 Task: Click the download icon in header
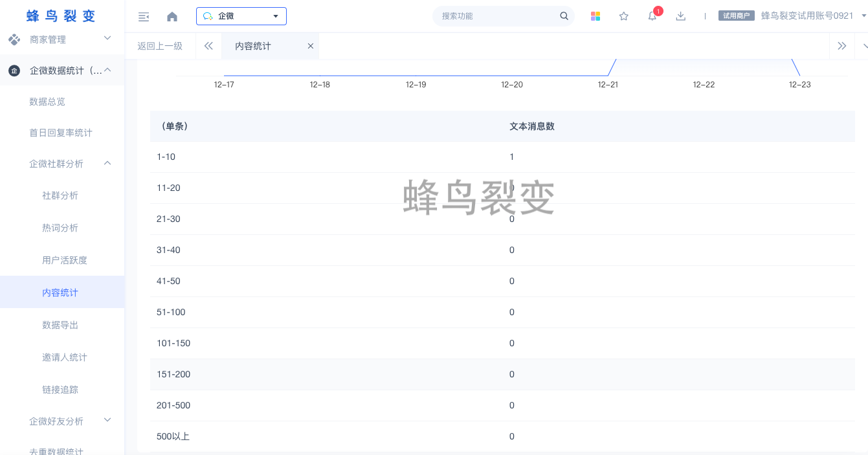click(x=680, y=16)
